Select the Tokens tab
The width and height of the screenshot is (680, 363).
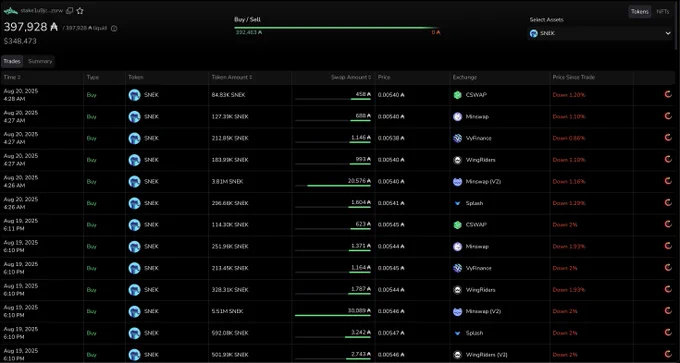pos(640,12)
